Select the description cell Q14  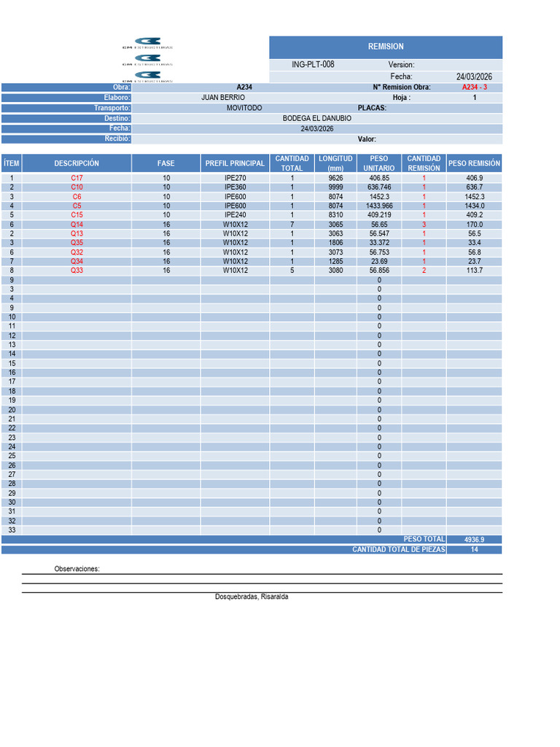coord(77,225)
